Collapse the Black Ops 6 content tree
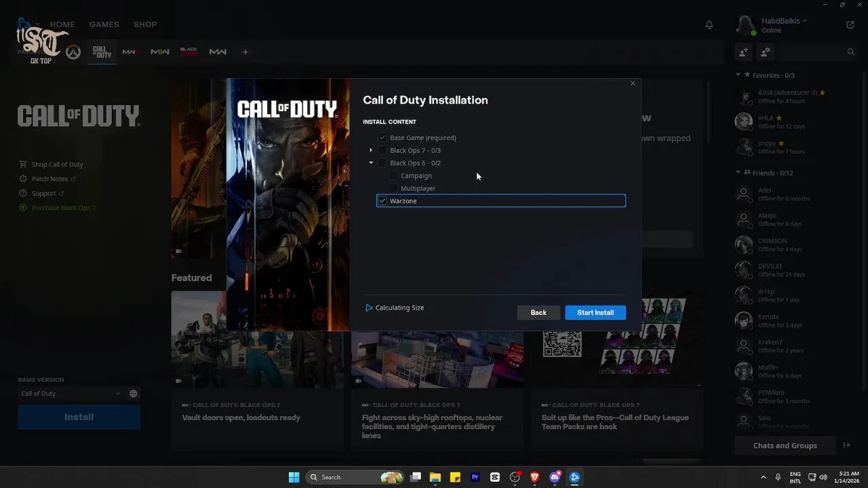This screenshot has height=488, width=868. pos(371,163)
